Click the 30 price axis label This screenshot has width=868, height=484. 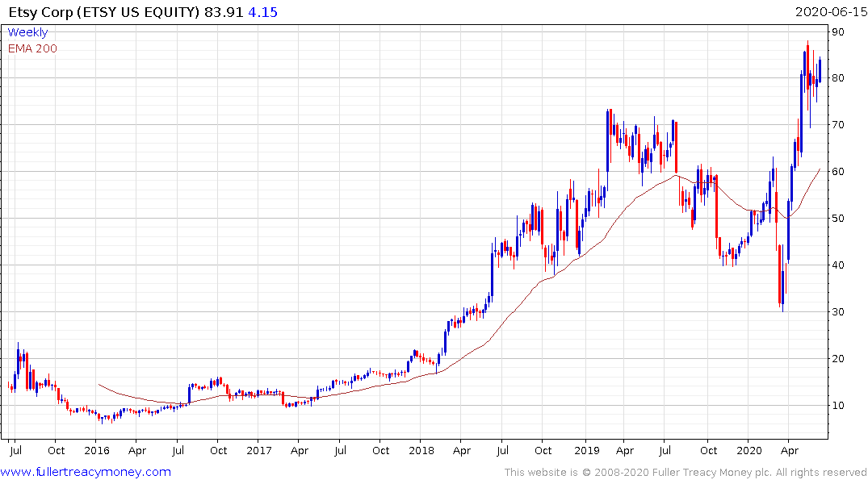pos(838,312)
